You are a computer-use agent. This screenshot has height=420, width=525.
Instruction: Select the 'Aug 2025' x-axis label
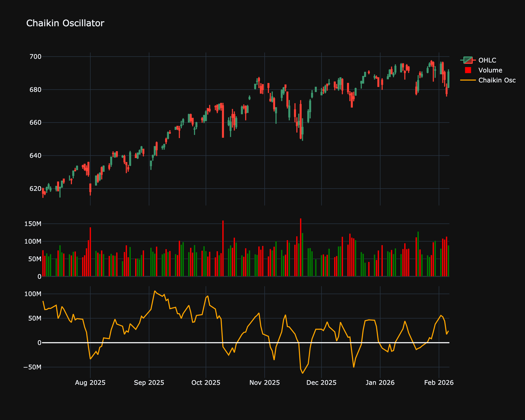[x=90, y=383]
